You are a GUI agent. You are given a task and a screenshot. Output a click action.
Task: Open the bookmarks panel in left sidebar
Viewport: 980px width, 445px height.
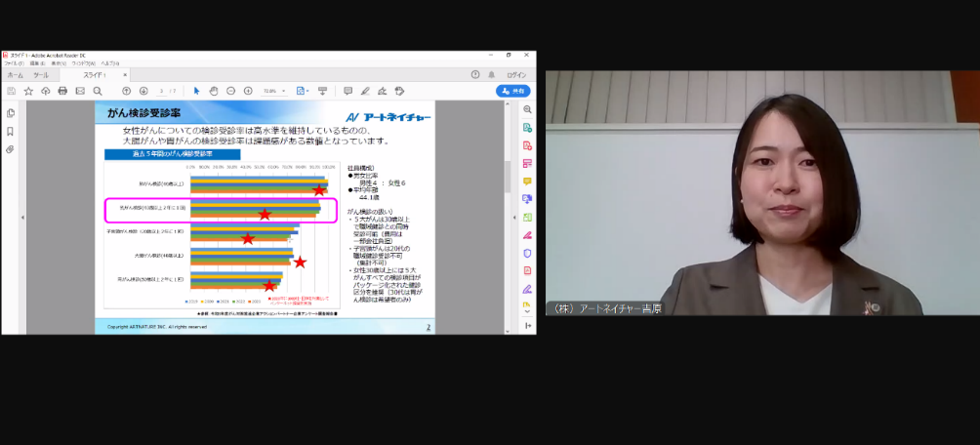pyautogui.click(x=10, y=131)
